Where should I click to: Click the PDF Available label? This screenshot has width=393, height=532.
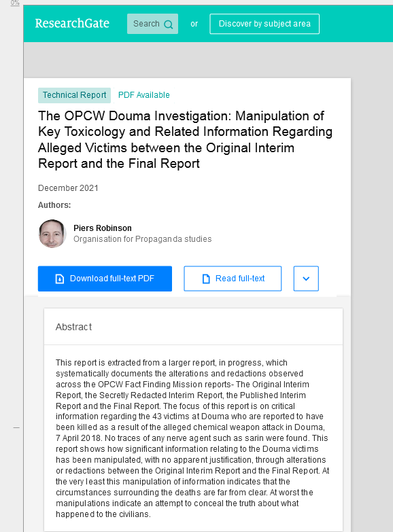point(143,95)
